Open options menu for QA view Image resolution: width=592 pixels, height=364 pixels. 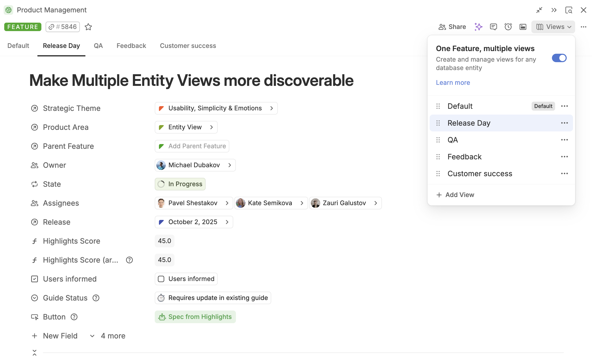pos(564,140)
